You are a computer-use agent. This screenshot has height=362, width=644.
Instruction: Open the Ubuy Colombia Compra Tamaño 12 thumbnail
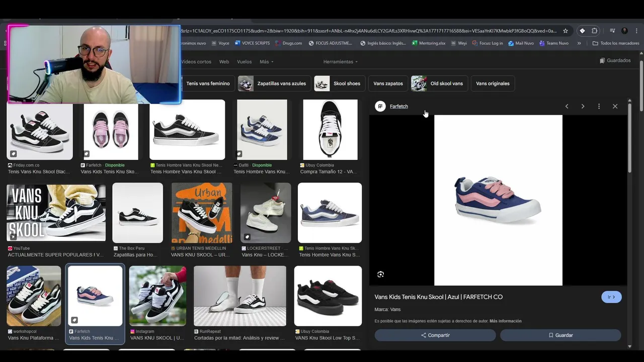331,130
